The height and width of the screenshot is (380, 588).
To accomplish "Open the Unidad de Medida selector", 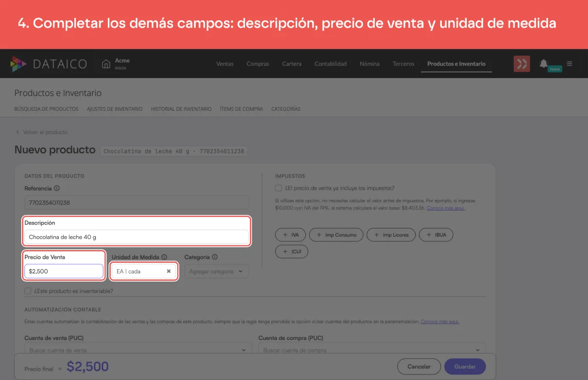I will tap(144, 271).
